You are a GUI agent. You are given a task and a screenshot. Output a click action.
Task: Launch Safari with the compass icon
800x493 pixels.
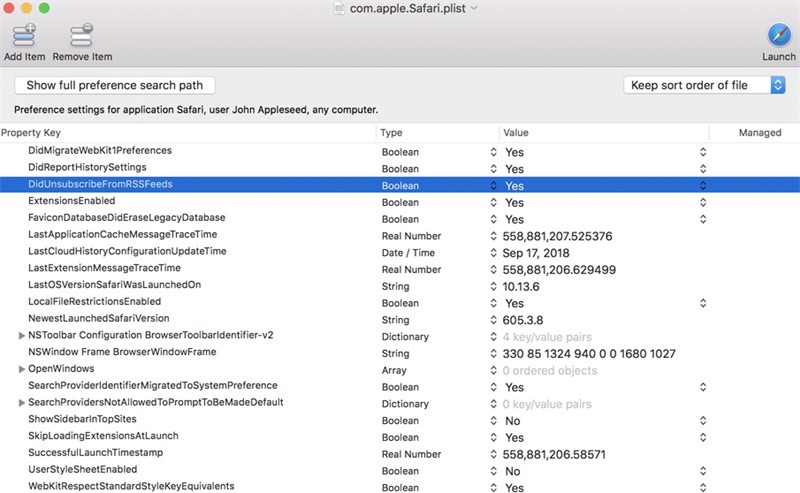pyautogui.click(x=779, y=35)
